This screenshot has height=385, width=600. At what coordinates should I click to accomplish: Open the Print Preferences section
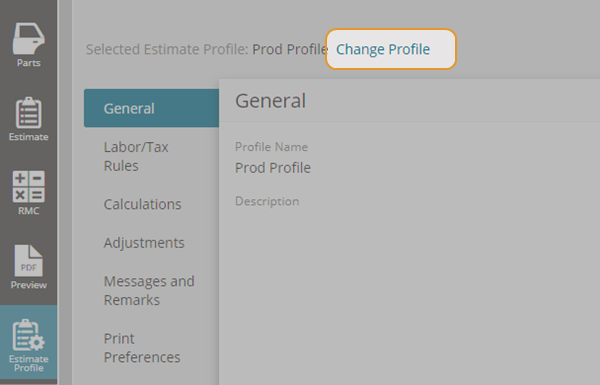142,348
